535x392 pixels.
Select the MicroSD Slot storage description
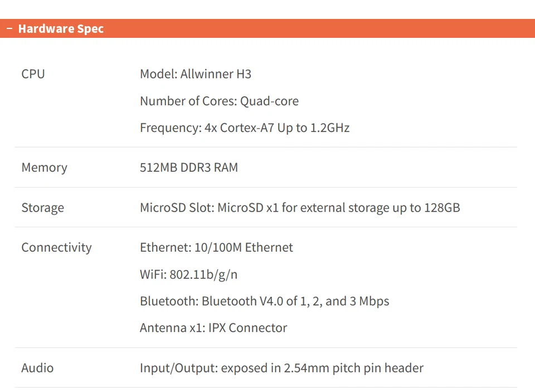point(300,208)
